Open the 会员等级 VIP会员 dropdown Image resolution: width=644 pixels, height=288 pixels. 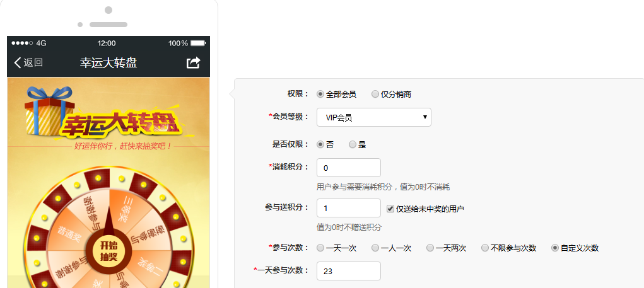pyautogui.click(x=374, y=117)
